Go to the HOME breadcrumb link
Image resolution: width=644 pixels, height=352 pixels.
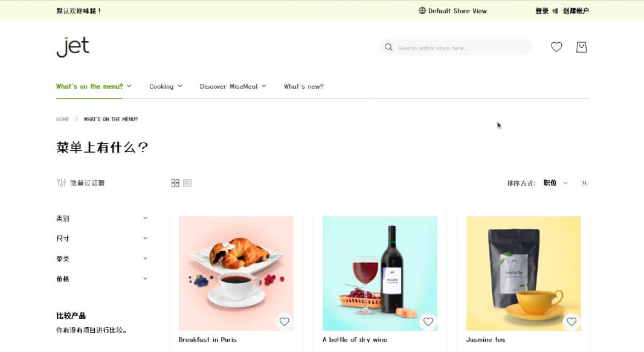[x=62, y=120]
